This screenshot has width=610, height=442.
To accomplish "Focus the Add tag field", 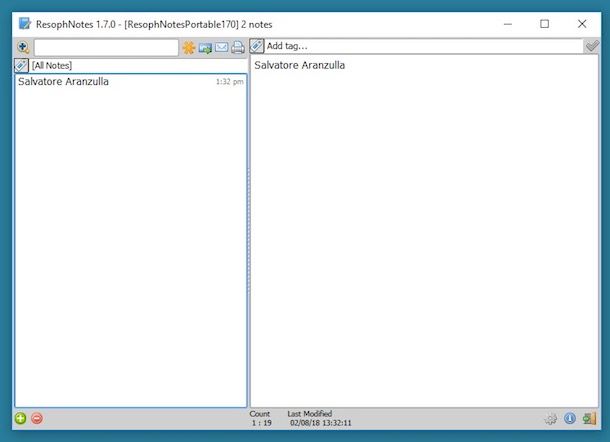I will (x=424, y=46).
